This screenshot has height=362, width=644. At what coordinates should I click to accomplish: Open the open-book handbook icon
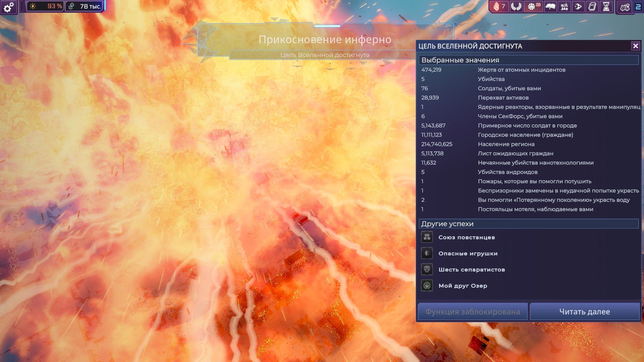550,6
